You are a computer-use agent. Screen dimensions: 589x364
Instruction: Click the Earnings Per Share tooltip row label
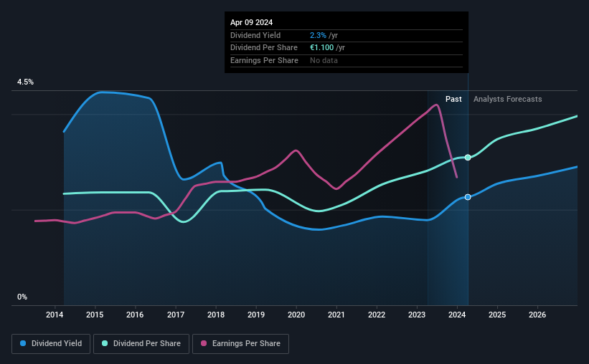(x=264, y=60)
